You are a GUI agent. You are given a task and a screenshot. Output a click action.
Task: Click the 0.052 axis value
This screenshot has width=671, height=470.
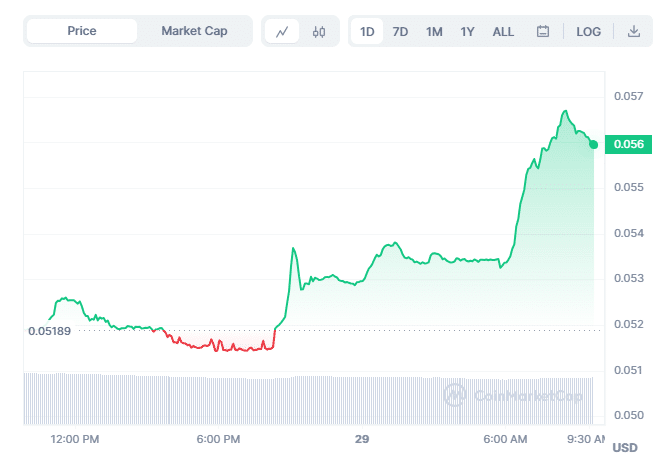coord(629,324)
